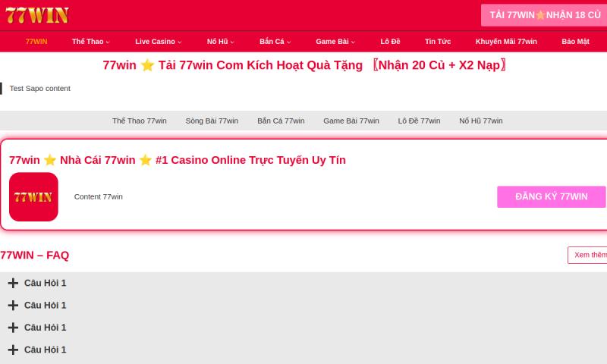This screenshot has width=607, height=364.
Task: Click the red 77WIN app thumbnail
Action: (33, 197)
